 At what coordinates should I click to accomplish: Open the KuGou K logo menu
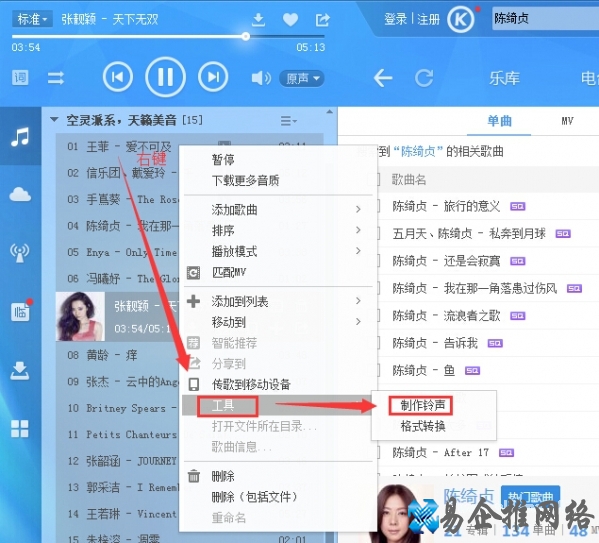click(x=461, y=19)
